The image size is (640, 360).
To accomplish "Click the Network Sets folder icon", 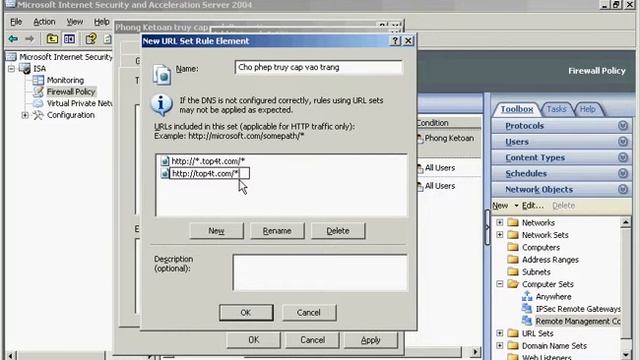I will click(x=513, y=235).
